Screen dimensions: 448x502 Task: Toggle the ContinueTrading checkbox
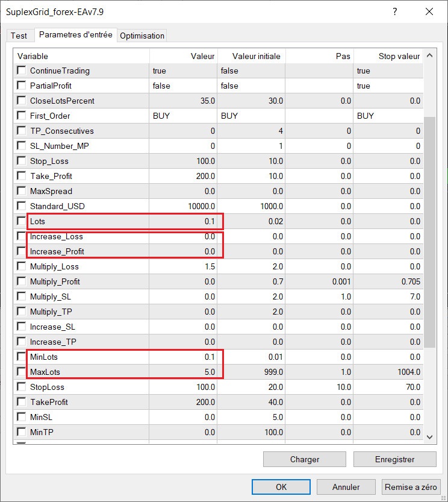(x=22, y=71)
